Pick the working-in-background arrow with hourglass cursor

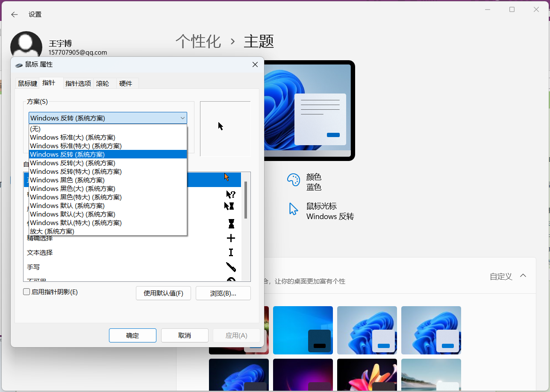(x=229, y=206)
